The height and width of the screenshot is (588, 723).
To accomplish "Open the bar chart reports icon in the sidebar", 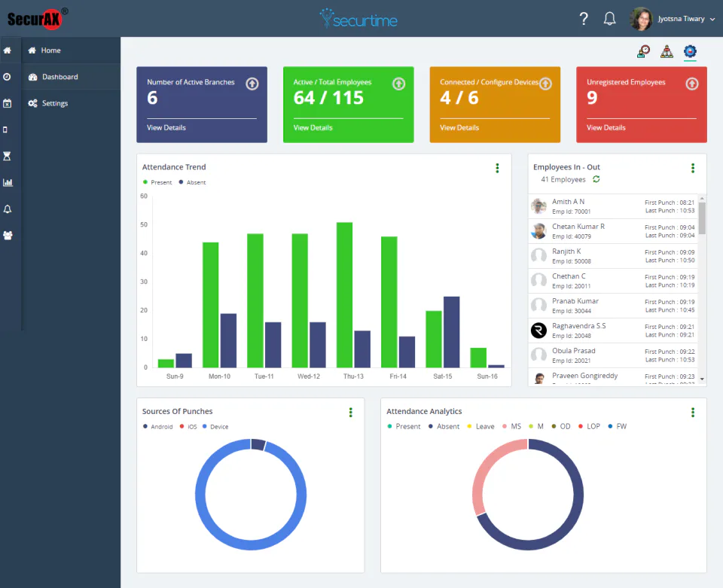I will click(x=8, y=182).
